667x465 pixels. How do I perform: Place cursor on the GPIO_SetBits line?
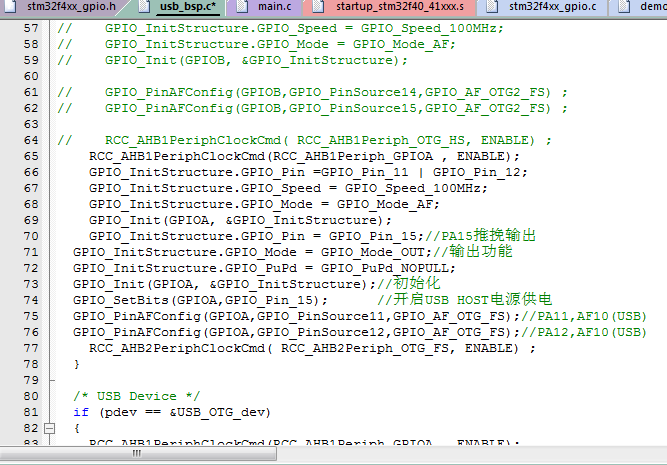click(x=200, y=300)
